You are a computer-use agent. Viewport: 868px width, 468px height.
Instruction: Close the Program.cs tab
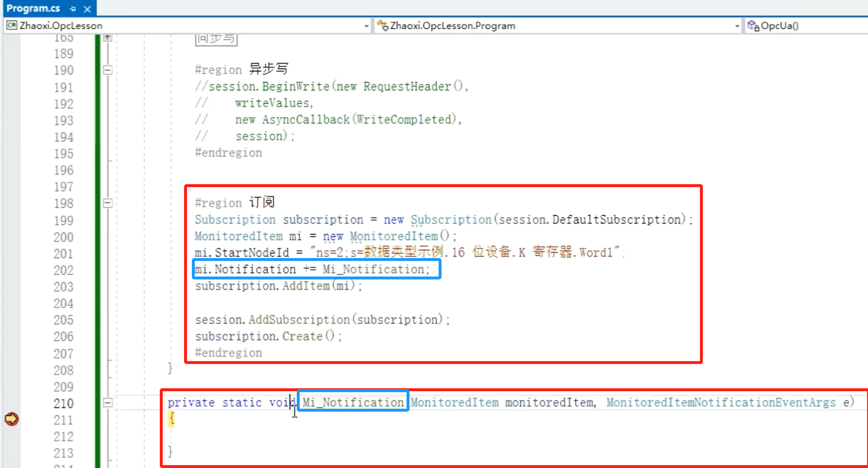[87, 9]
